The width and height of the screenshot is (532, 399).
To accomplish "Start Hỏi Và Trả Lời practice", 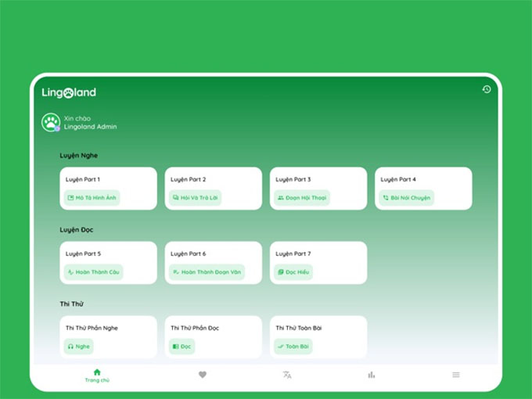I will [x=196, y=198].
